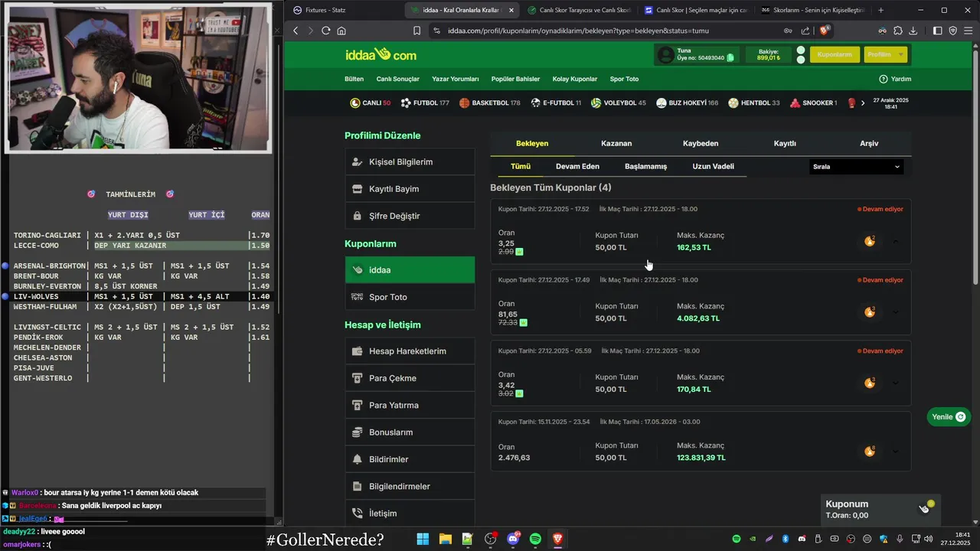
Task: Switch to the Kazanan tab
Action: tap(616, 143)
